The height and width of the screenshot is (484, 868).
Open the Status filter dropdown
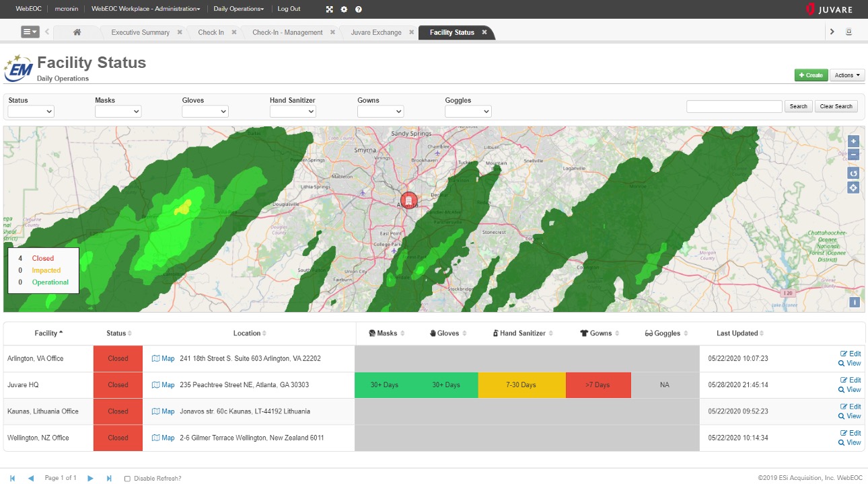tap(31, 112)
